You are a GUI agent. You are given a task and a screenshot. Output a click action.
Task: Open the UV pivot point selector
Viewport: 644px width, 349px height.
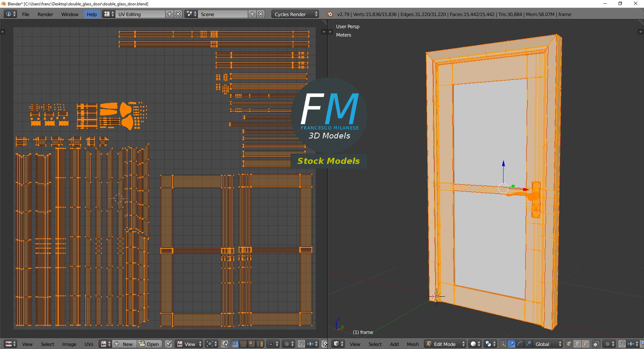(x=212, y=344)
